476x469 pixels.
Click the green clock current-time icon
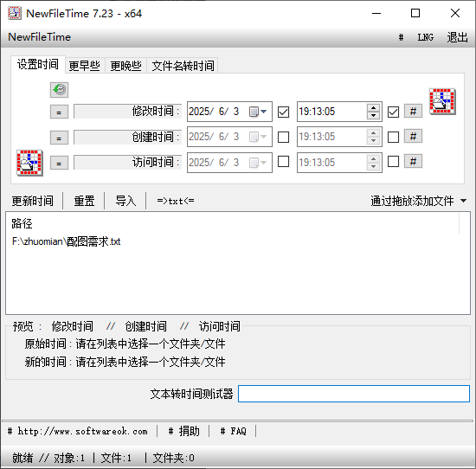59,90
